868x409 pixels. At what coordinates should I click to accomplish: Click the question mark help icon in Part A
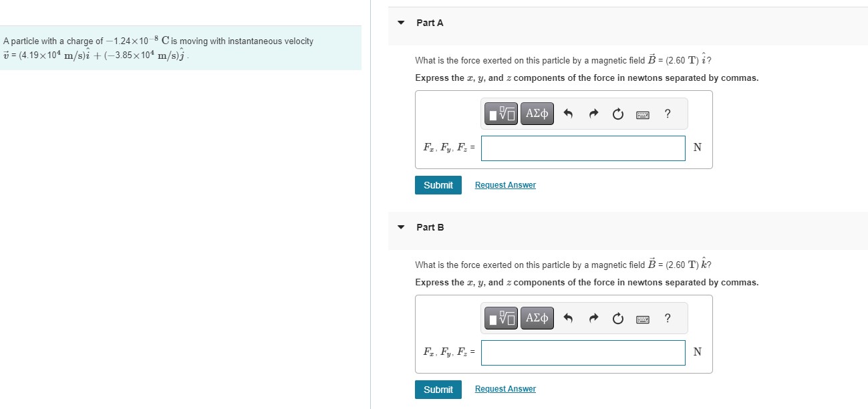pos(667,114)
